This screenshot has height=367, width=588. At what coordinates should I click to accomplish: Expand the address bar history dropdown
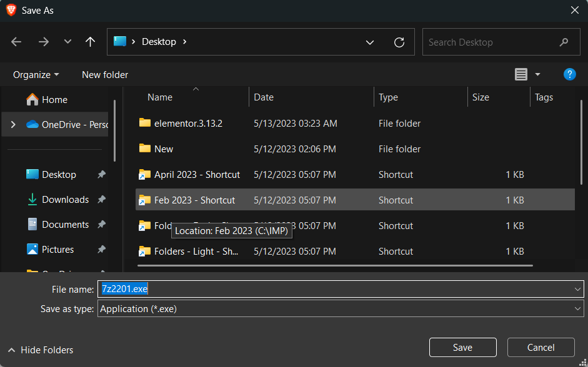[x=370, y=42]
